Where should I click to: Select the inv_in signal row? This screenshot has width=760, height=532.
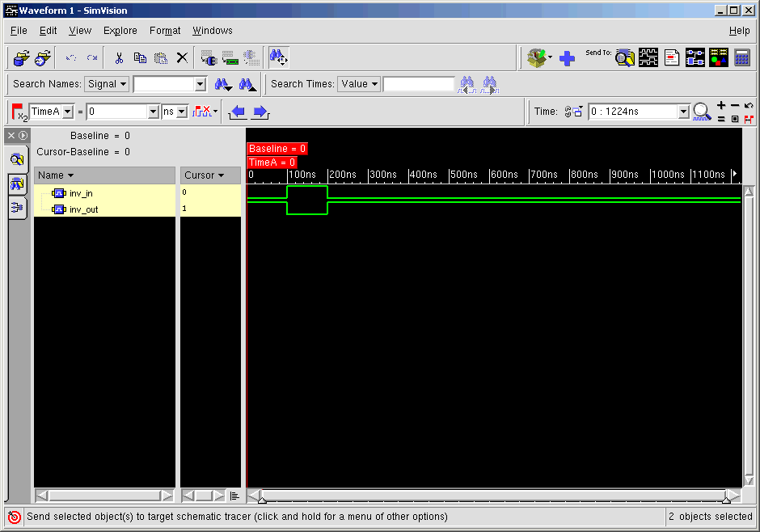[104, 193]
